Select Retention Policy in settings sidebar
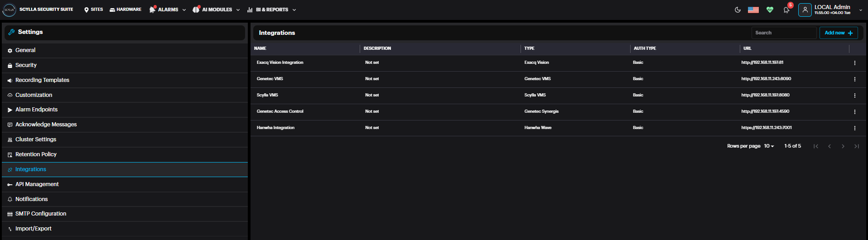 pyautogui.click(x=36, y=154)
